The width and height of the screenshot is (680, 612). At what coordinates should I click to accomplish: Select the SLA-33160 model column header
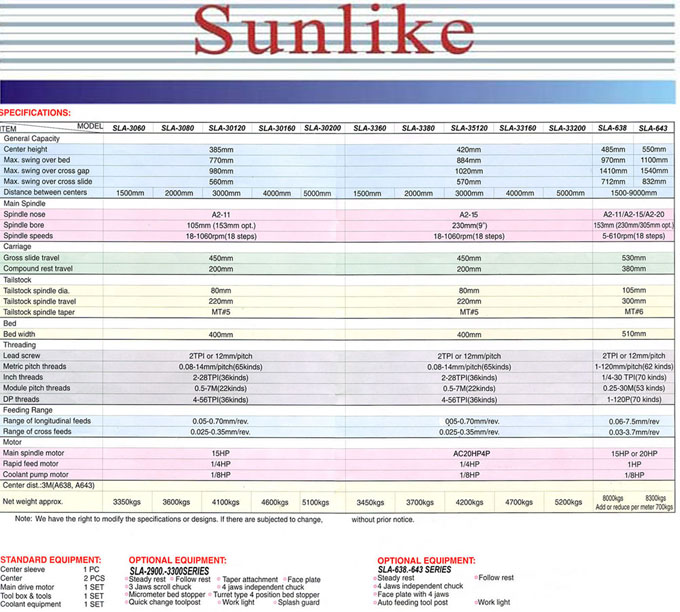[x=518, y=128]
